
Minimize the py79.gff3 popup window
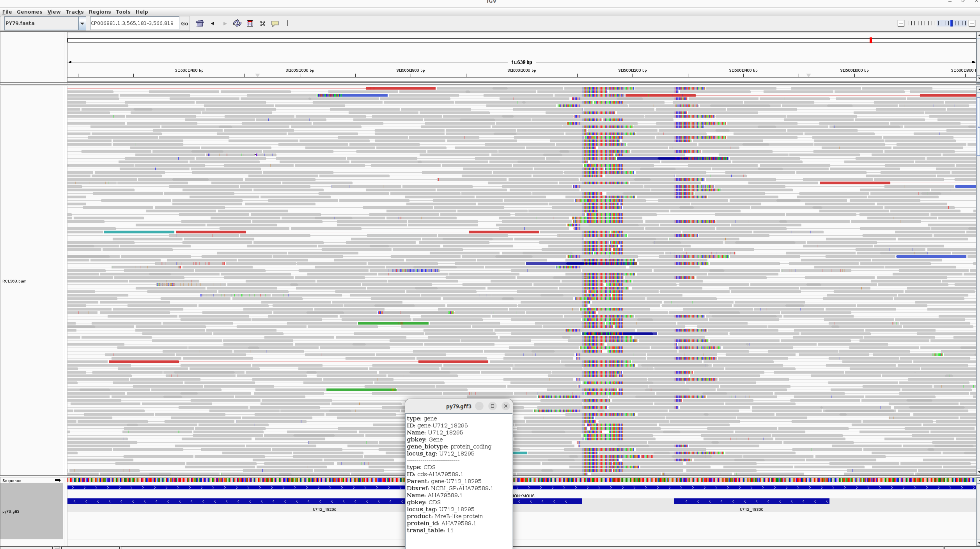(479, 406)
